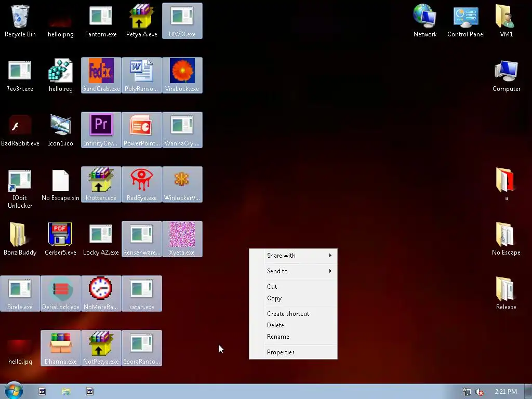Select the Xyeta.exe noise icon
Screen dimensions: 532x399
pyautogui.click(x=182, y=239)
